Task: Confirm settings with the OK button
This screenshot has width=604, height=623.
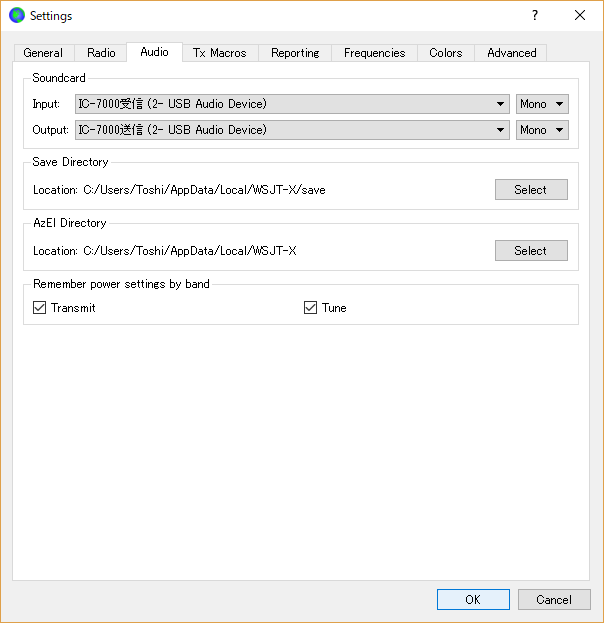Action: (473, 599)
